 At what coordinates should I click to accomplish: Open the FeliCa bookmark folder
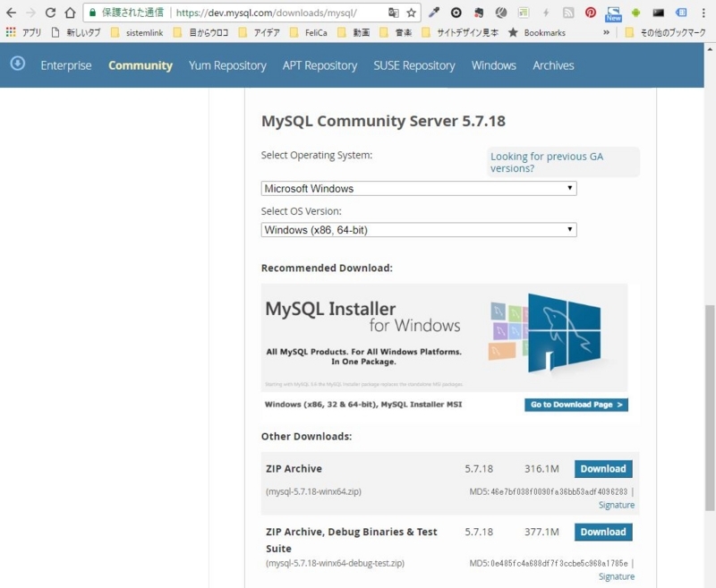pyautogui.click(x=309, y=32)
